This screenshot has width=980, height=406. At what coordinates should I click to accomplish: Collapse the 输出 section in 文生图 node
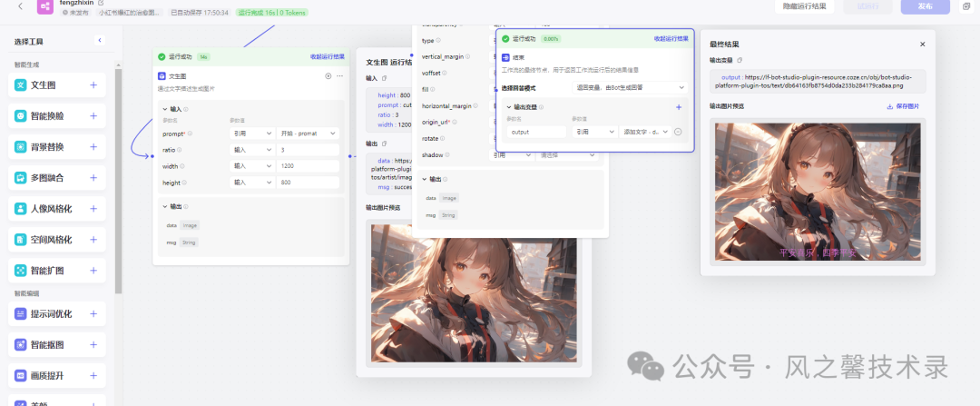(164, 206)
